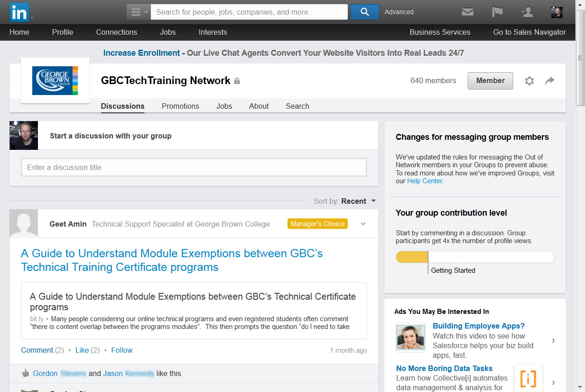Viewport: 585px width, 392px height.
Task: Expand the No More Boring Data Tasks chevron
Action: point(553,382)
